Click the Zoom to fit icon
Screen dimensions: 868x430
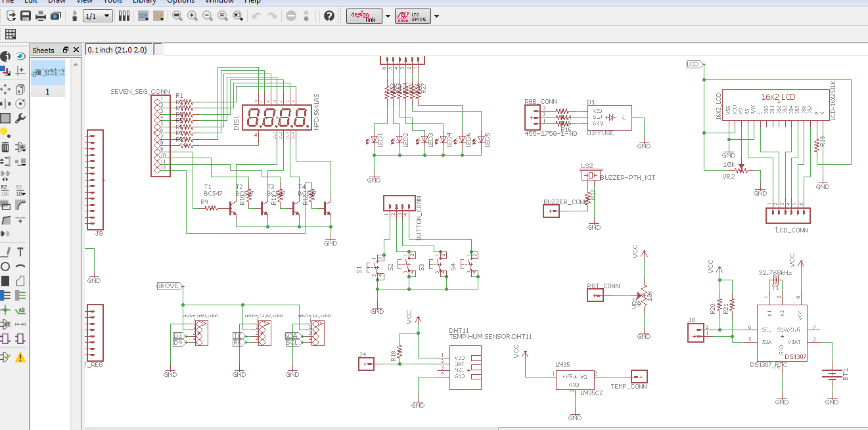point(176,15)
